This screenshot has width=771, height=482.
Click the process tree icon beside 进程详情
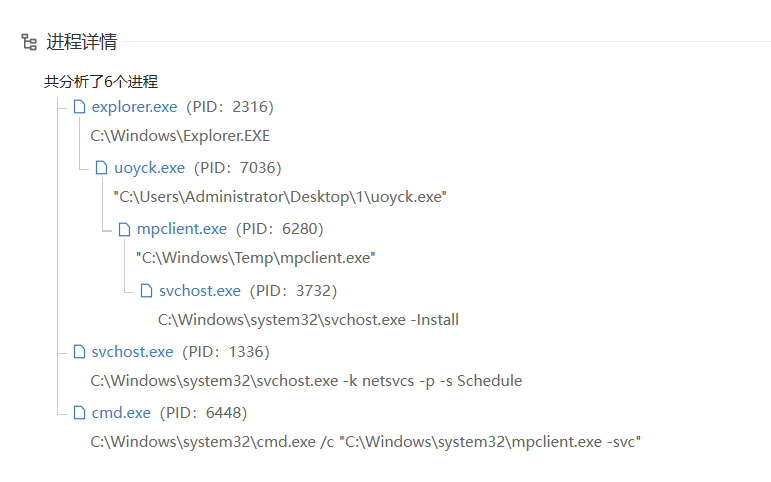pos(29,42)
